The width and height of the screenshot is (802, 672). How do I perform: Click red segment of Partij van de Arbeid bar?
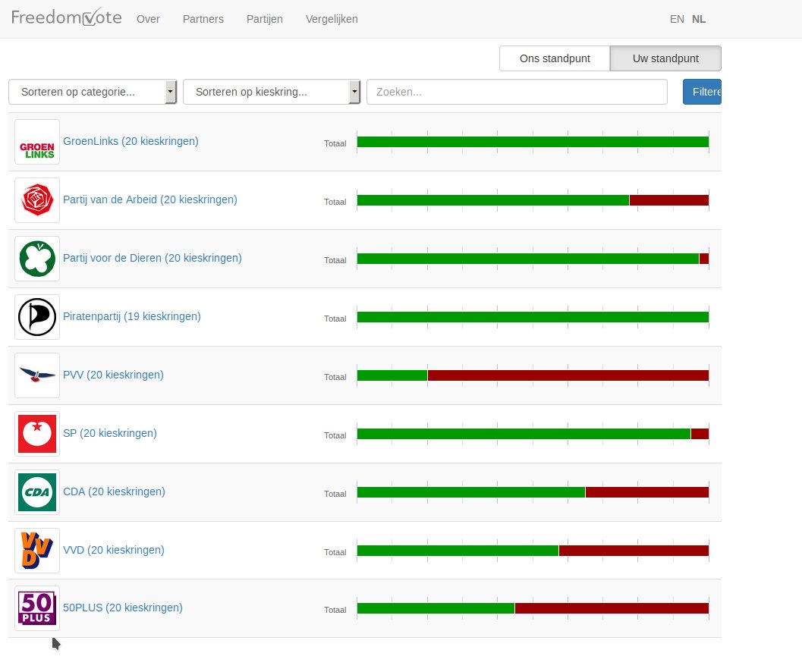(x=669, y=200)
